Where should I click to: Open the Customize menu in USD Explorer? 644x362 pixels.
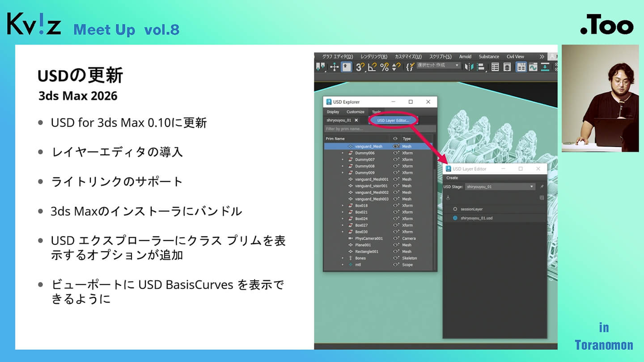coord(355,112)
